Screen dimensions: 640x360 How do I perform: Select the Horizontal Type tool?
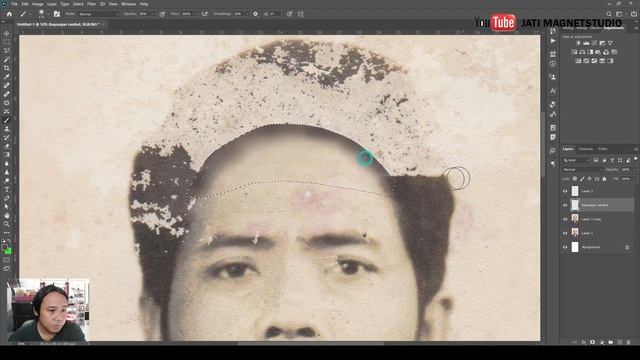[7, 189]
